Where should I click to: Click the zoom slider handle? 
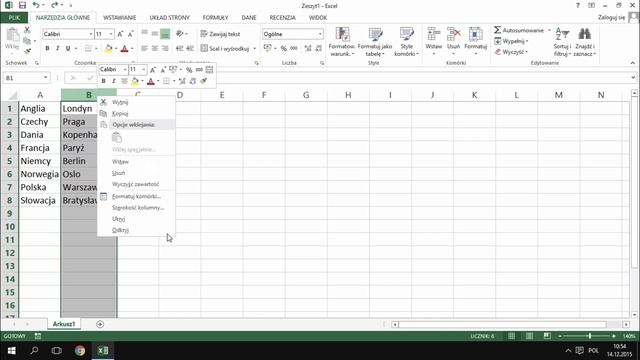pos(589,336)
